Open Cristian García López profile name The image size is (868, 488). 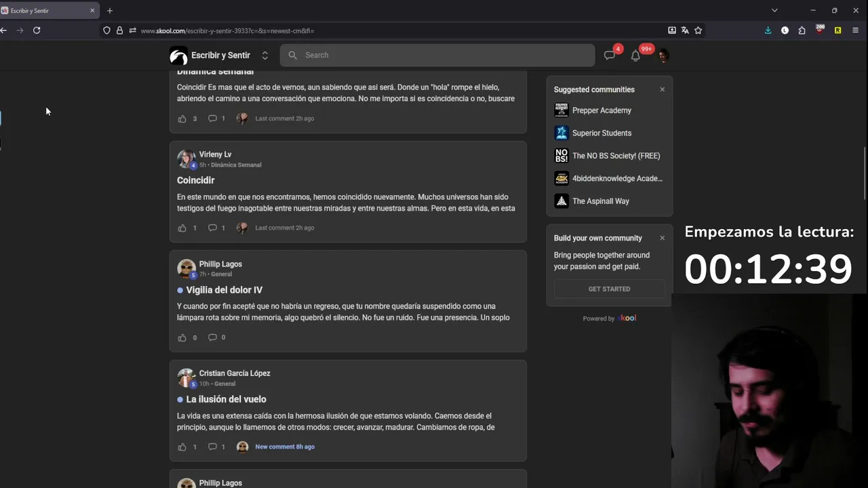coord(235,373)
